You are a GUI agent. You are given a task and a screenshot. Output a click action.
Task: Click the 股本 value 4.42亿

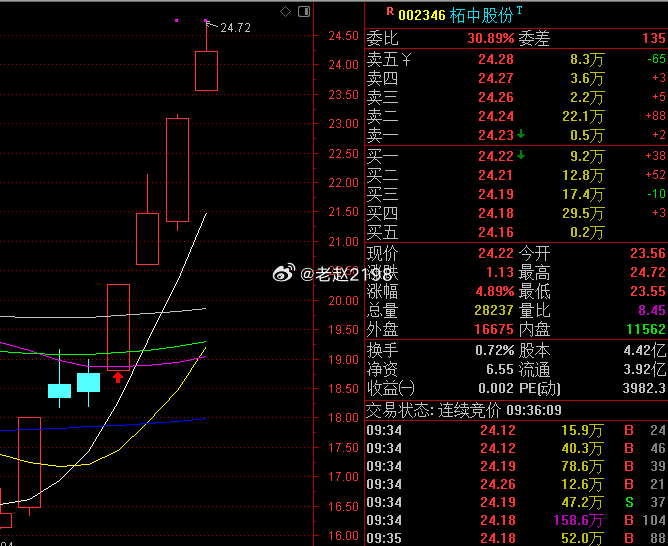point(645,351)
